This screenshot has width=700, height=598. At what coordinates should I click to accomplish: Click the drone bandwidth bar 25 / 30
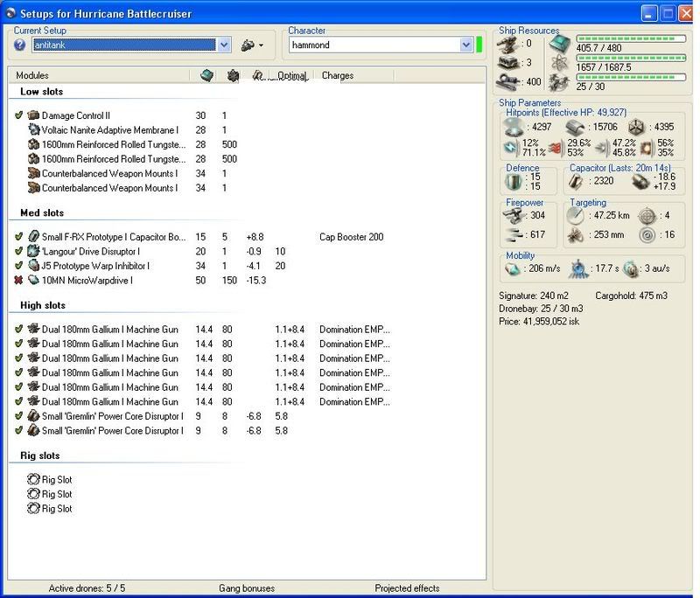click(x=631, y=77)
